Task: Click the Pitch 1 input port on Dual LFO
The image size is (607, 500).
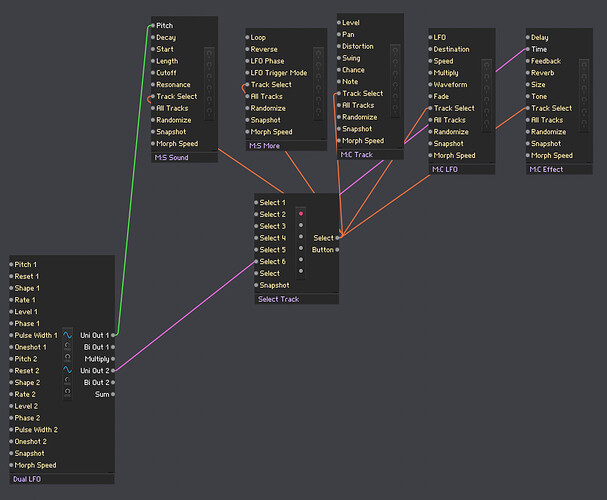Action: point(11,264)
